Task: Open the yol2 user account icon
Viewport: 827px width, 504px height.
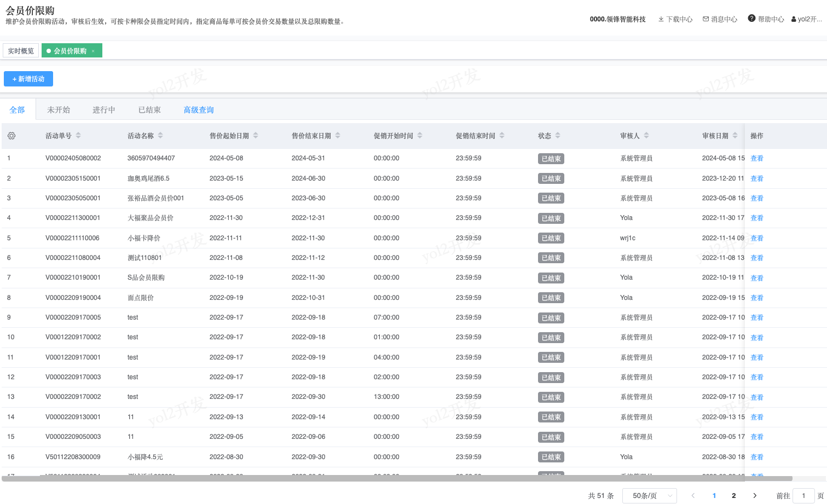Action: [x=794, y=19]
